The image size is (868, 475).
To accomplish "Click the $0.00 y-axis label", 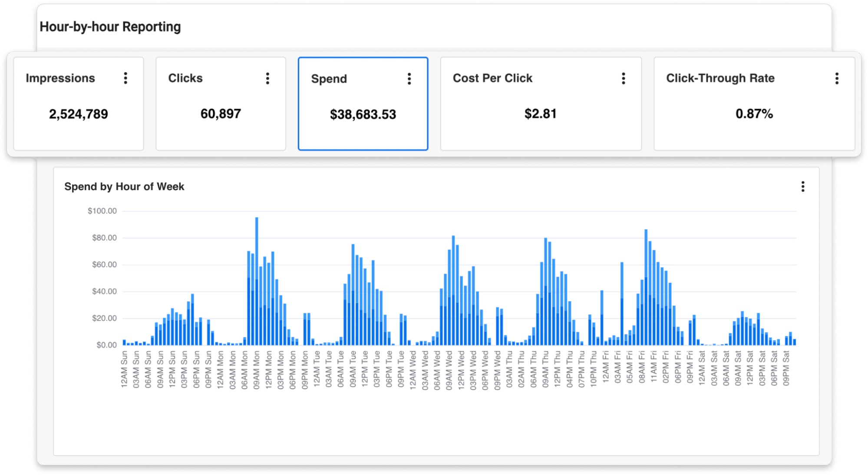I will 106,345.
